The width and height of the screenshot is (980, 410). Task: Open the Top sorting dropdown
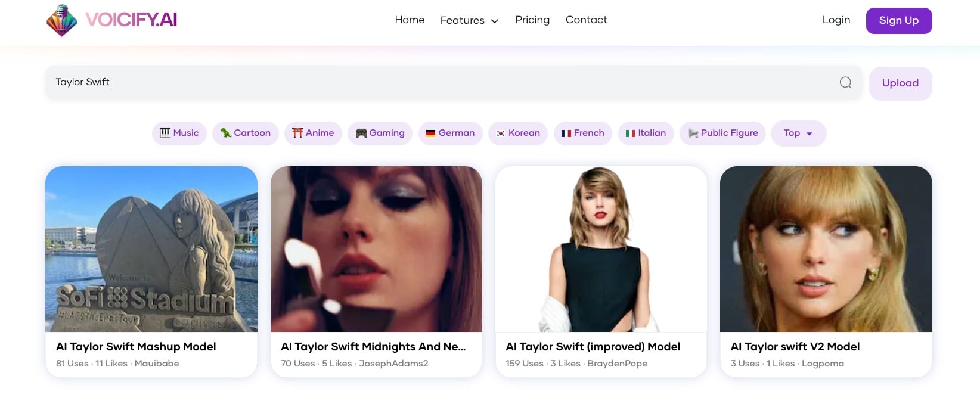coord(798,133)
